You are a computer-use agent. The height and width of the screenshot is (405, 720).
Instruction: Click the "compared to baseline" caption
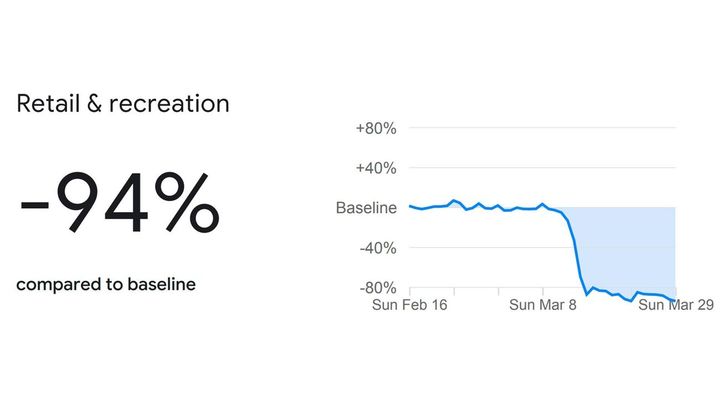pos(106,285)
